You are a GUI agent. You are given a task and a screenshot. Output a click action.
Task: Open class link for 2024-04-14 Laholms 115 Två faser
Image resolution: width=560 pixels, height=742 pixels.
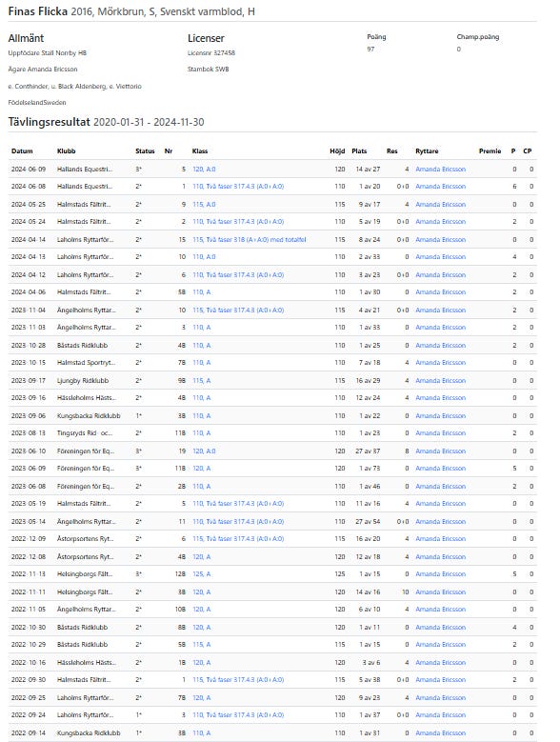pos(250,239)
